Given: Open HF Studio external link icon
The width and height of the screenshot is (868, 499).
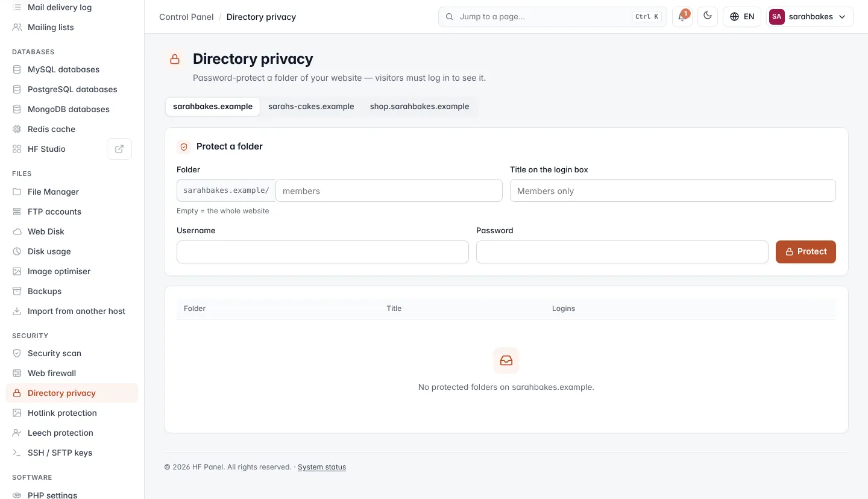Looking at the screenshot, I should coord(119,149).
